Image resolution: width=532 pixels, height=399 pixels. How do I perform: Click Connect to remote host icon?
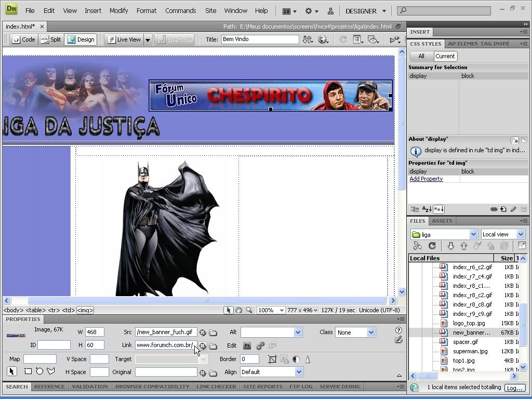417,246
